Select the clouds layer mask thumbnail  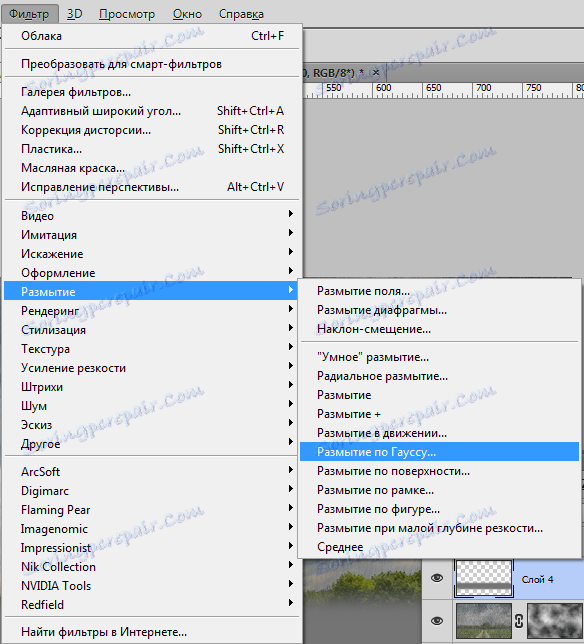tap(555, 621)
